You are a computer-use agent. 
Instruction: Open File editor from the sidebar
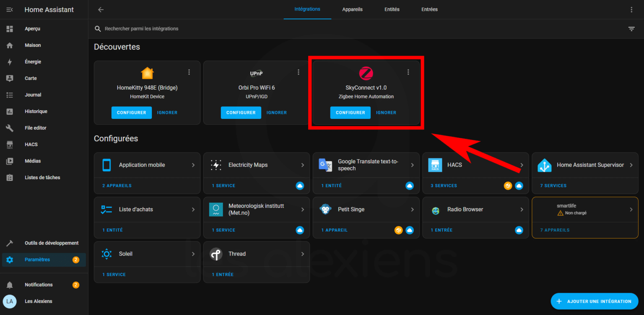click(x=36, y=128)
